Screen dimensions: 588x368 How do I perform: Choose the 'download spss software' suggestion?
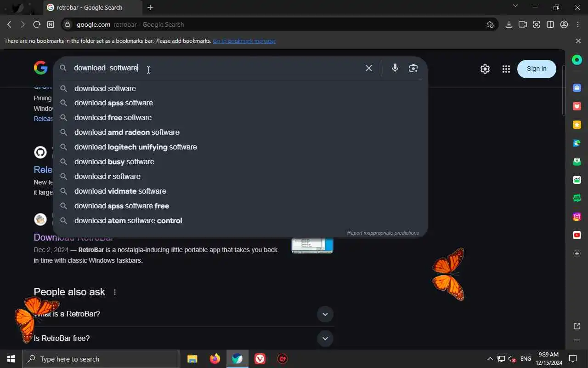240,103
